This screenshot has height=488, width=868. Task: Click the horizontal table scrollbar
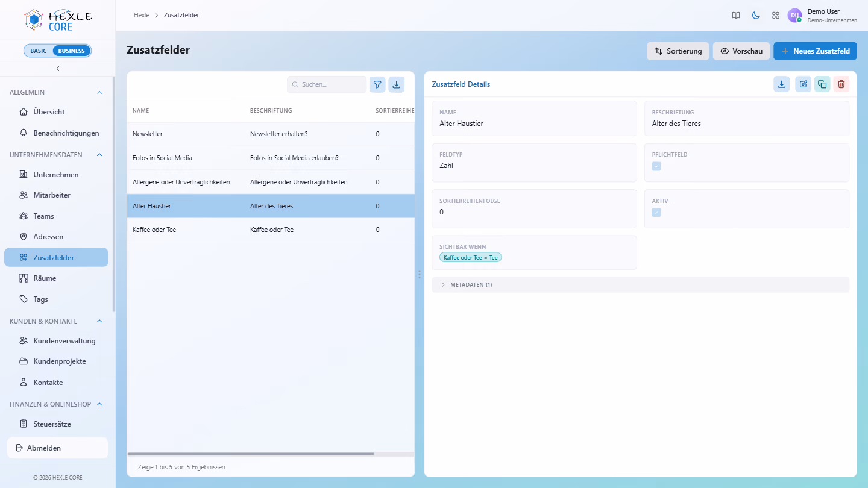pyautogui.click(x=251, y=454)
